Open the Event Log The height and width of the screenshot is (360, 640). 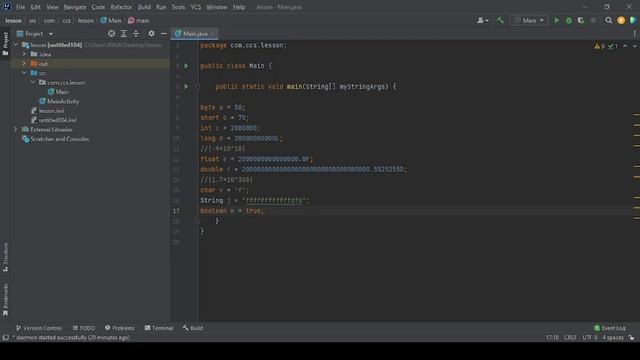pos(610,328)
